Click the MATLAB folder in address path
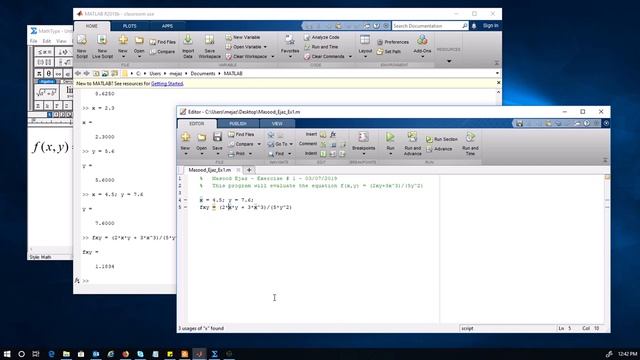Screen dimensions: 640x360 pos(233,73)
